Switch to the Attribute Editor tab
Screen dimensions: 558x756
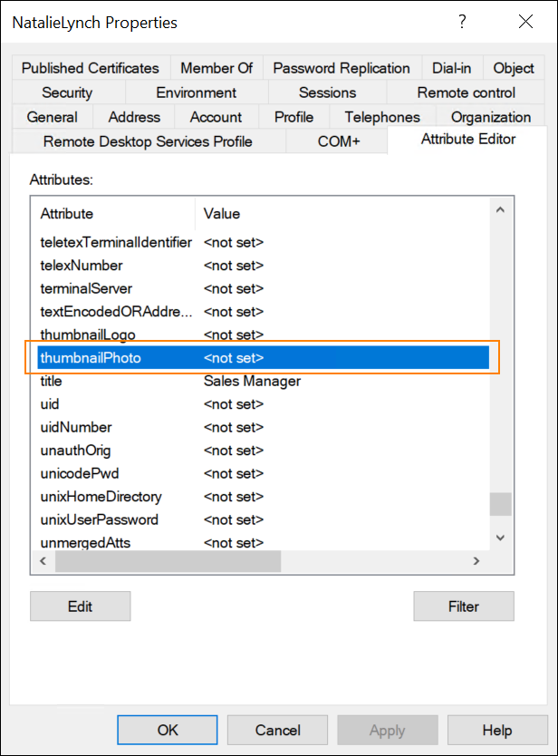pyautogui.click(x=467, y=139)
